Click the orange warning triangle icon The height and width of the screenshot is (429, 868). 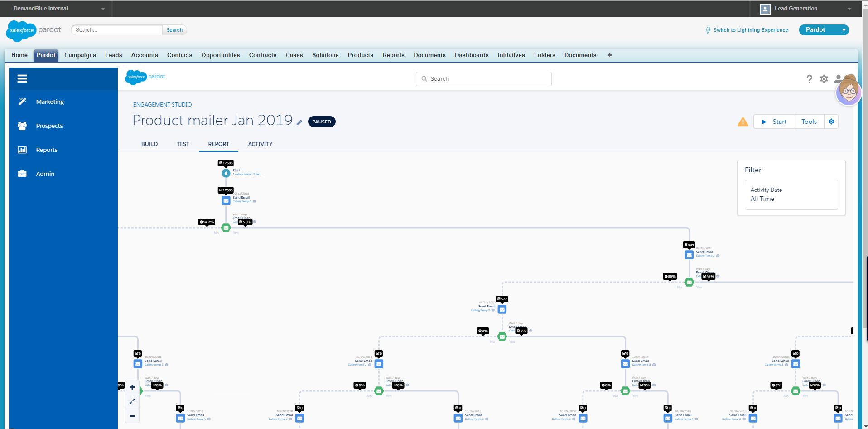743,122
